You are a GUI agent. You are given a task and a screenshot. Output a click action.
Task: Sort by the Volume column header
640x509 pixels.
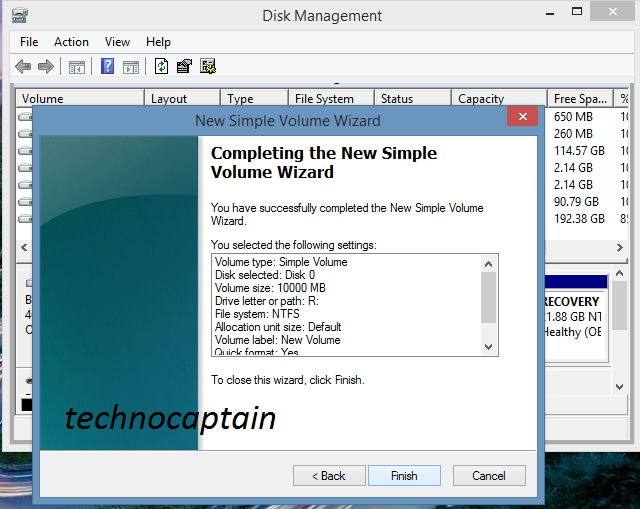pyautogui.click(x=80, y=98)
